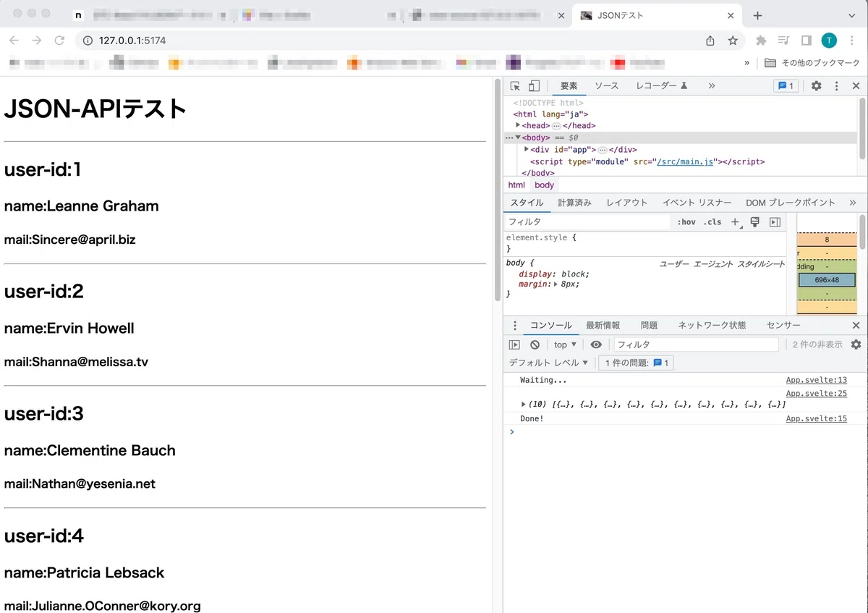The width and height of the screenshot is (868, 613).
Task: Show the console sidebar icon
Action: click(514, 344)
